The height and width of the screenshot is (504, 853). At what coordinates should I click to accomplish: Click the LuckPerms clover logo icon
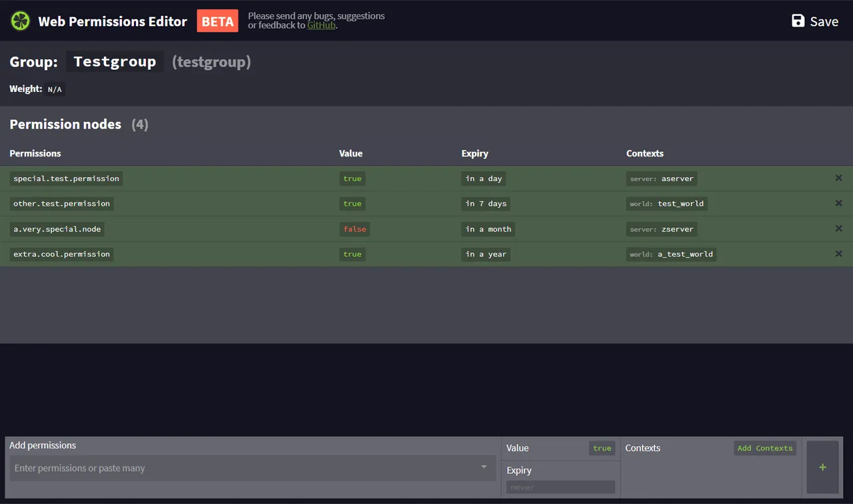pos(21,21)
